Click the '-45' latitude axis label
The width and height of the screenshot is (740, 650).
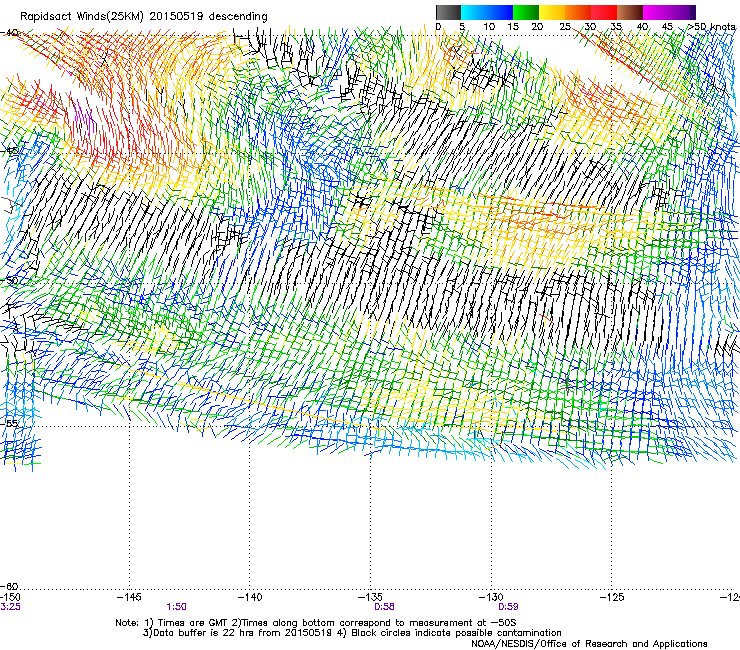(9, 151)
